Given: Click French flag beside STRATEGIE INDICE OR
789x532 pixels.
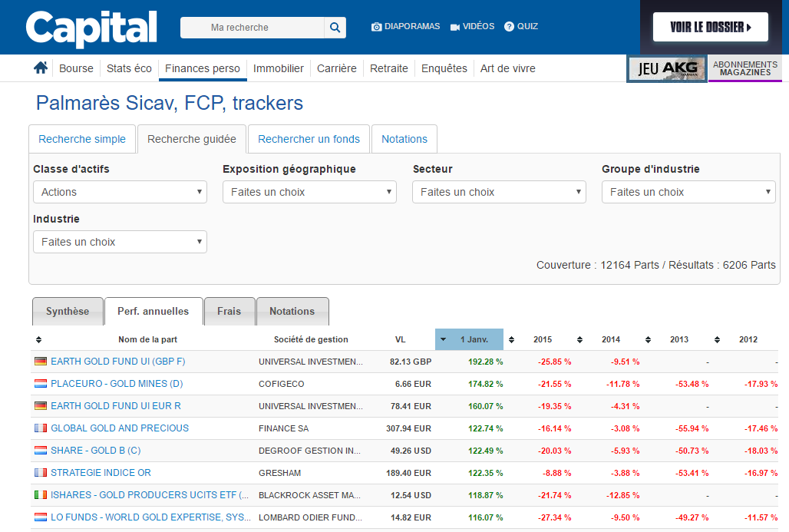Looking at the screenshot, I should pyautogui.click(x=41, y=473).
